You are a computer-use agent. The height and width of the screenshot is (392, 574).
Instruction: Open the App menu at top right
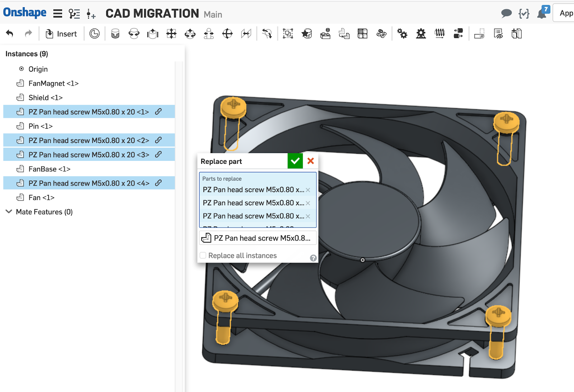[566, 13]
